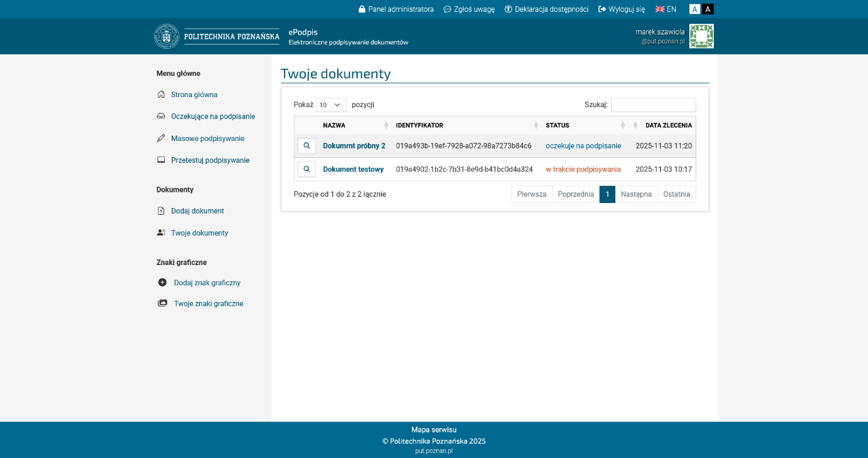Click magnifier icon for Dokument testowy
Image resolution: width=868 pixels, height=458 pixels.
[x=306, y=169]
